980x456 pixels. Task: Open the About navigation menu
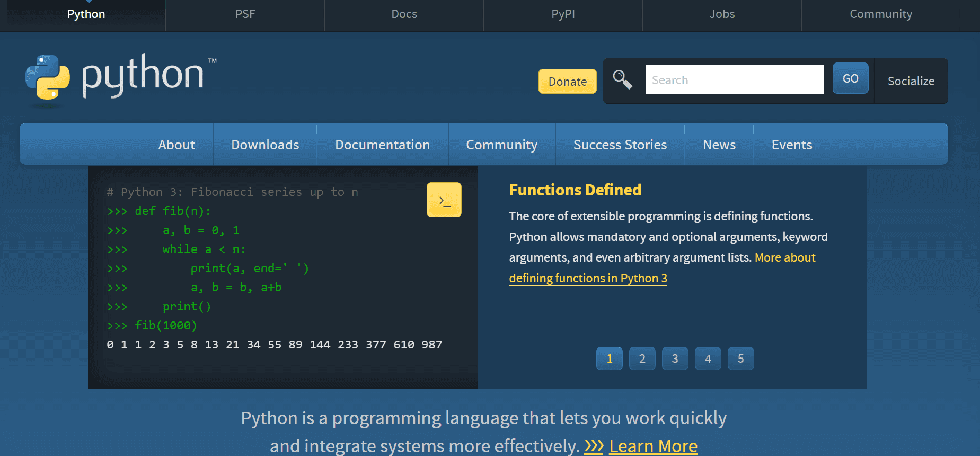click(176, 145)
